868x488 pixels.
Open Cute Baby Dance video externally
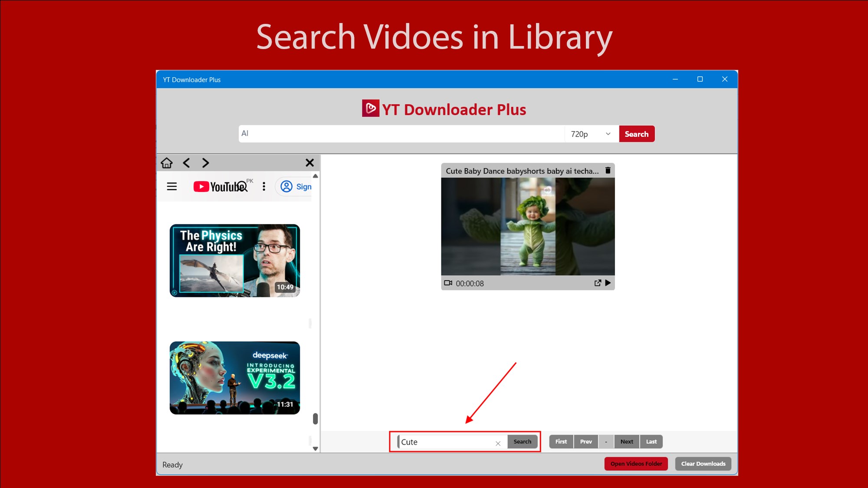598,283
